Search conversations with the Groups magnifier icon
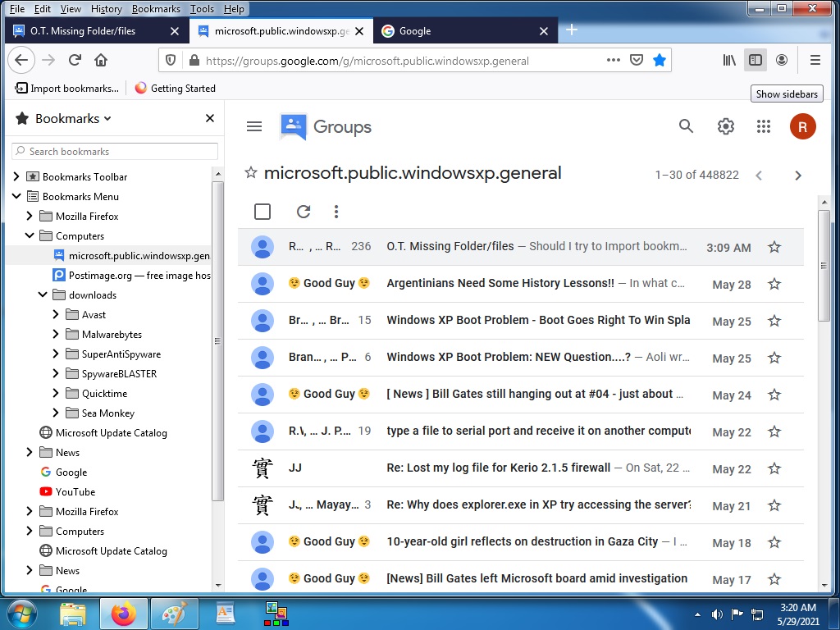Screen dimensions: 840x630 686,126
